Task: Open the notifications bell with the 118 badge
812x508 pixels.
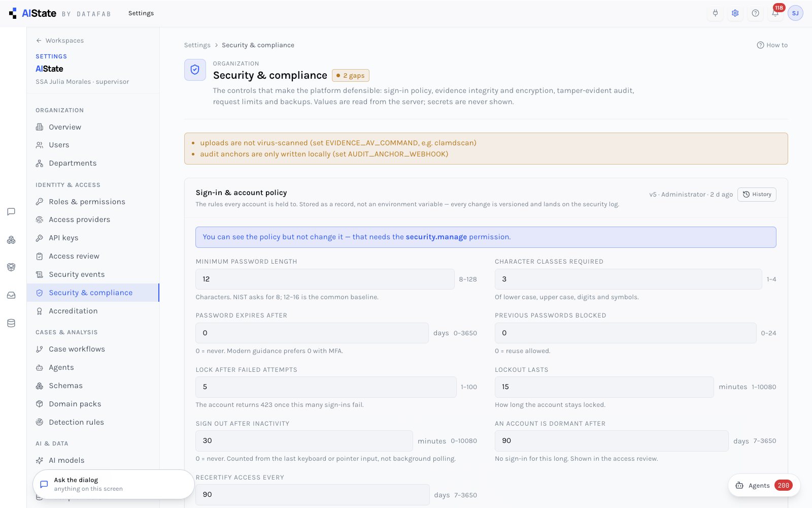Action: [775, 13]
